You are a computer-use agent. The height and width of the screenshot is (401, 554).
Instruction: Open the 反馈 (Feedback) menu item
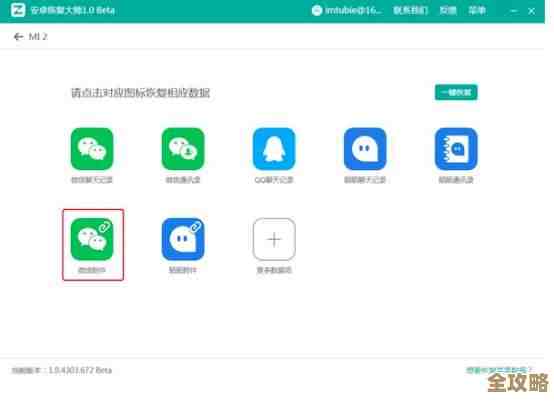[448, 11]
